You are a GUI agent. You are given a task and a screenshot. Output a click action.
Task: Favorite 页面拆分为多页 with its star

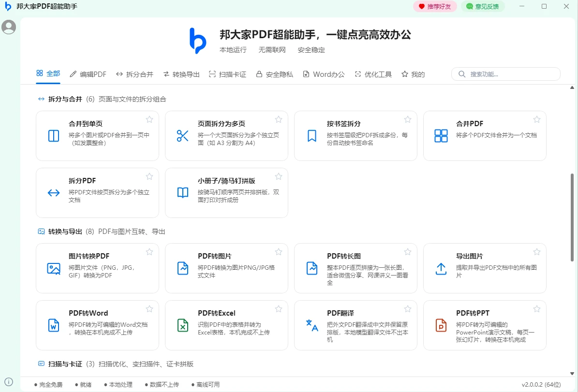279,119
